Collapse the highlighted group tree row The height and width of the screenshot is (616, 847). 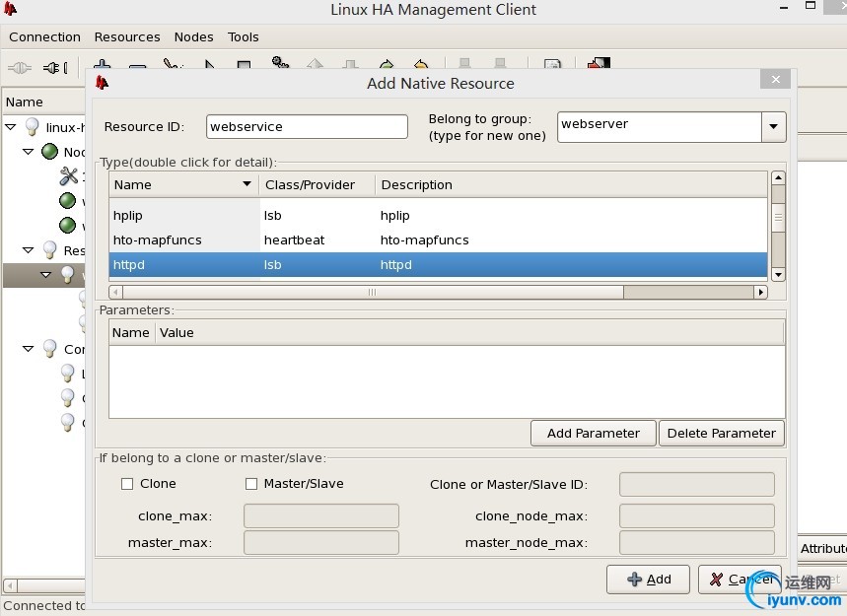[46, 275]
